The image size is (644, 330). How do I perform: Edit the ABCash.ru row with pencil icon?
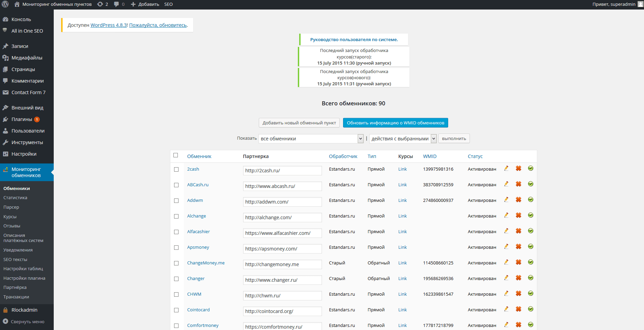pos(506,184)
